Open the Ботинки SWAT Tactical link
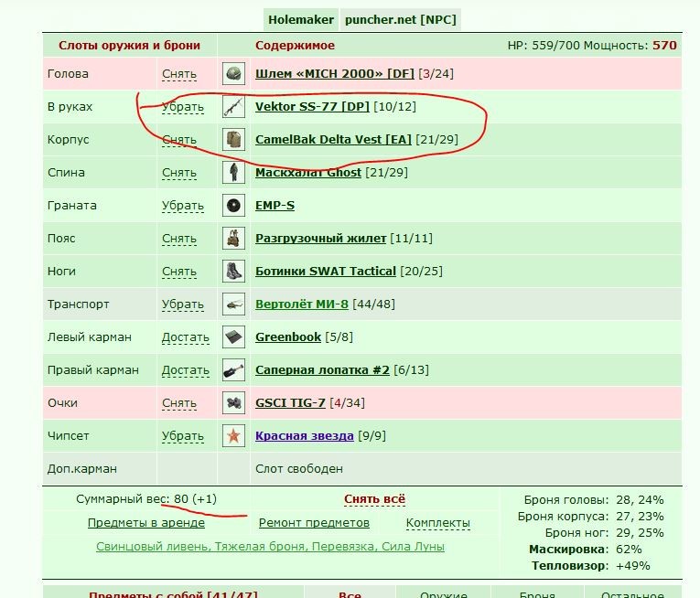The image size is (700, 598). point(326,272)
